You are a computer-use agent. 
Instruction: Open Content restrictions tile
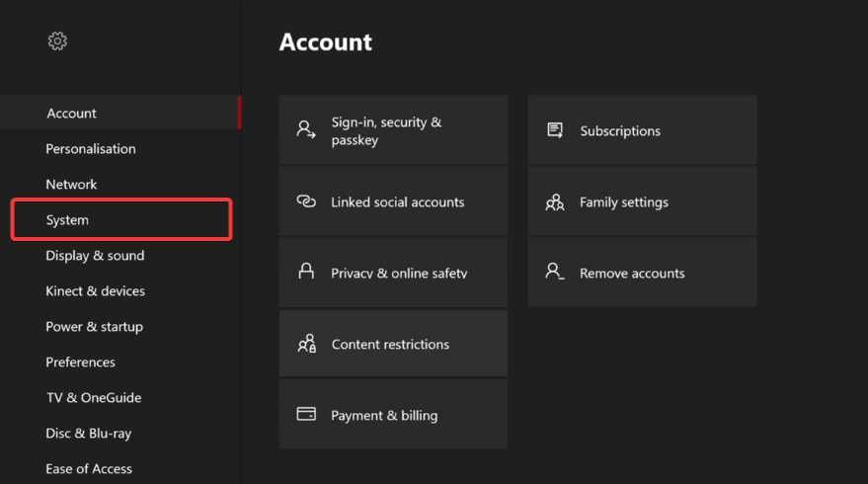click(394, 344)
